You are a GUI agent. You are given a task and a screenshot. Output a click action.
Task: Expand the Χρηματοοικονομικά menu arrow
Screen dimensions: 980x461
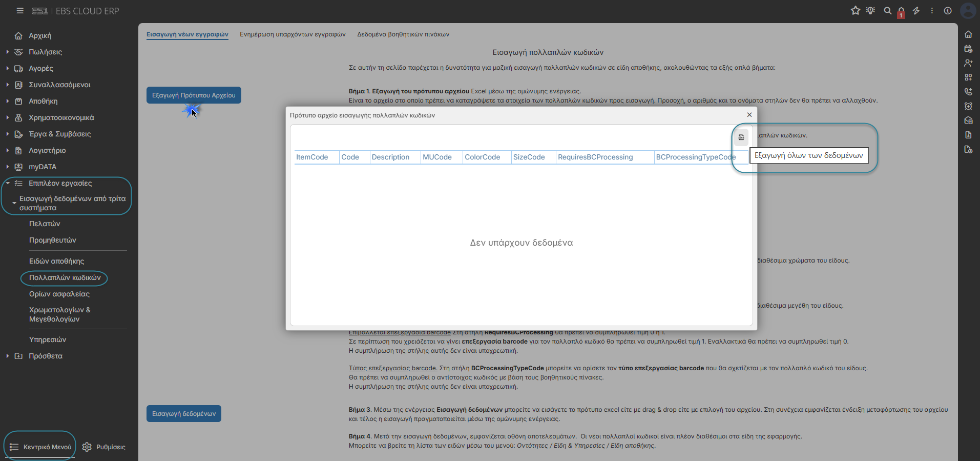pyautogui.click(x=7, y=117)
